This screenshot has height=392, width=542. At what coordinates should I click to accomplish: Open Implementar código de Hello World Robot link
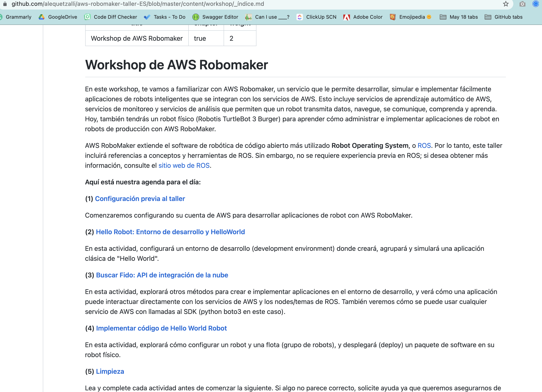[161, 328]
